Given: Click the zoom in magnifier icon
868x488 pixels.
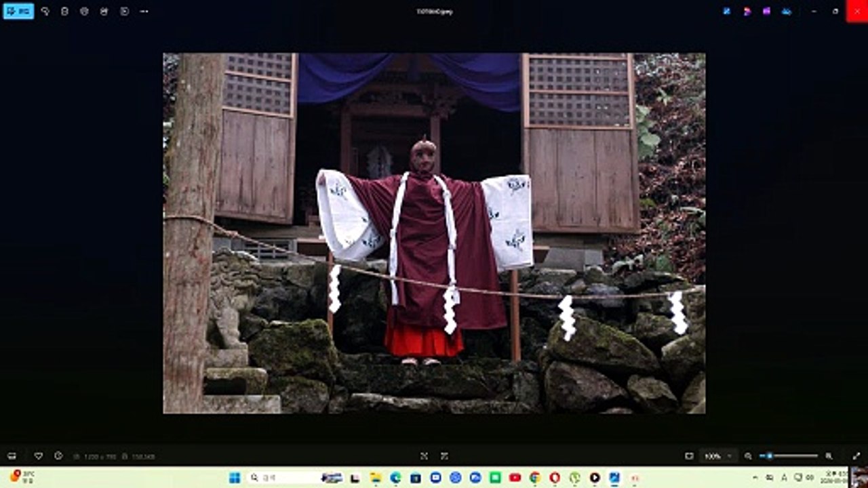Looking at the screenshot, I should click(x=829, y=456).
